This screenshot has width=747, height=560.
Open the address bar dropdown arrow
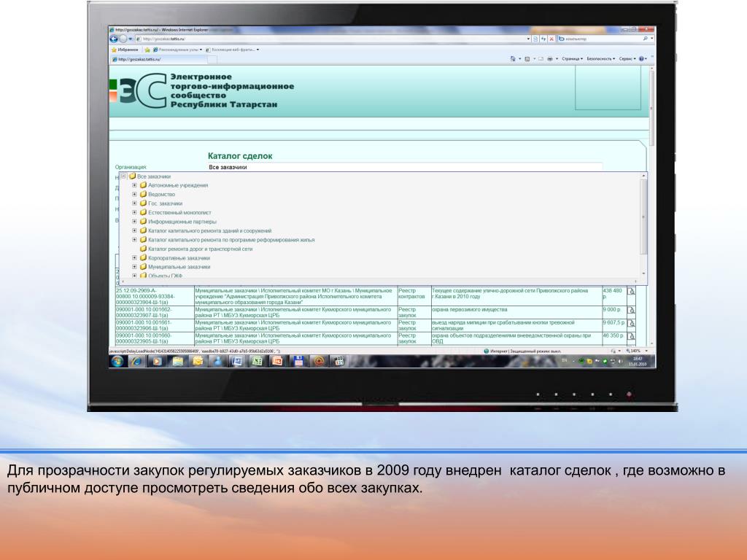point(528,39)
